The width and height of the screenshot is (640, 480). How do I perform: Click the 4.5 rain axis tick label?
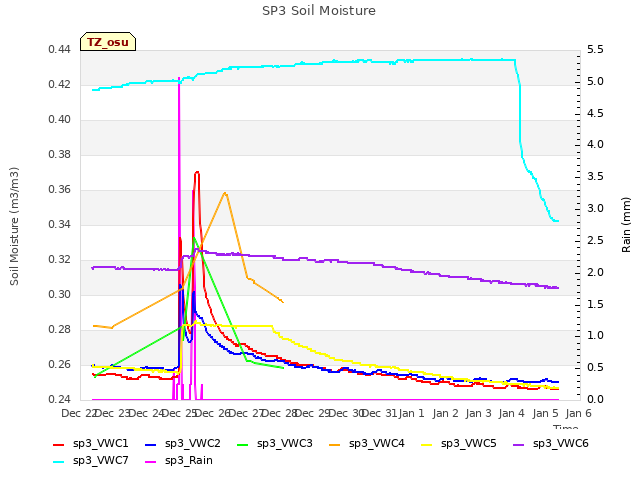pos(595,113)
